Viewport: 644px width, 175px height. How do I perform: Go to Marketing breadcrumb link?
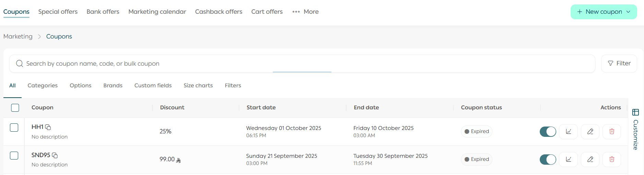(x=18, y=36)
